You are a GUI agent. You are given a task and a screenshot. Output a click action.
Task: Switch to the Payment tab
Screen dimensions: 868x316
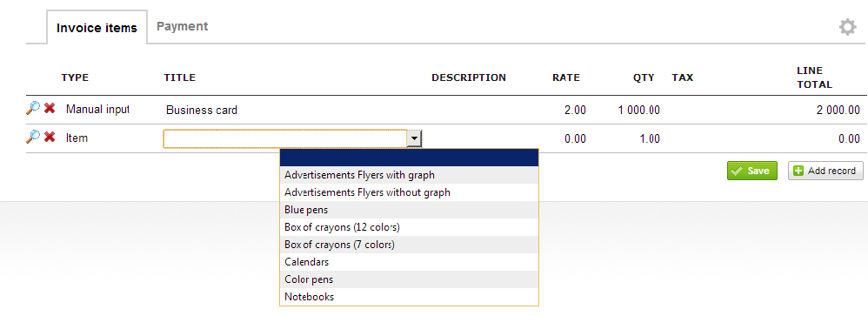[x=182, y=26]
